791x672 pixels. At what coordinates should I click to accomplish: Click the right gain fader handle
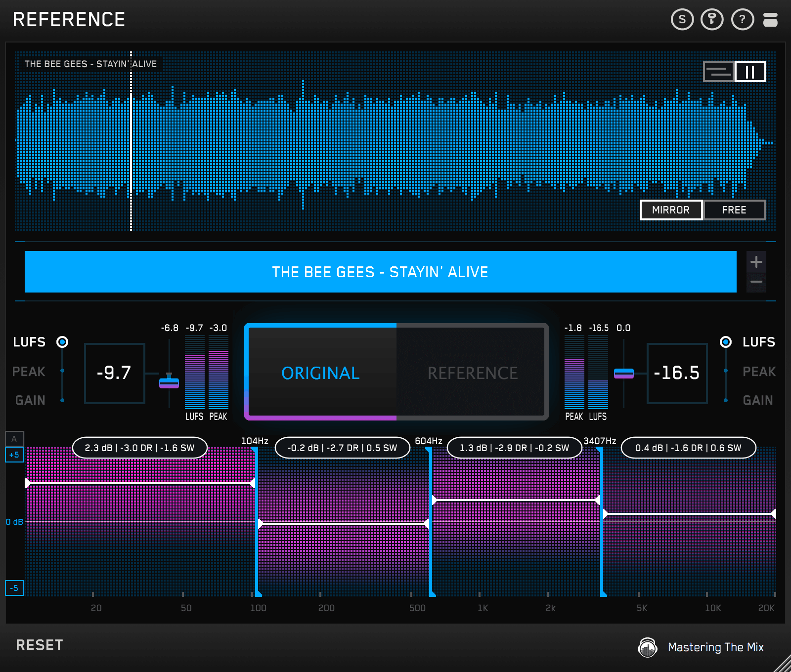tap(624, 373)
